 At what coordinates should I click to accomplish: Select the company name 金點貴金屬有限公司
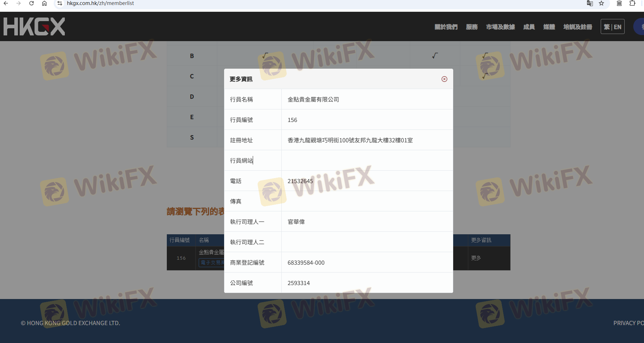point(313,99)
